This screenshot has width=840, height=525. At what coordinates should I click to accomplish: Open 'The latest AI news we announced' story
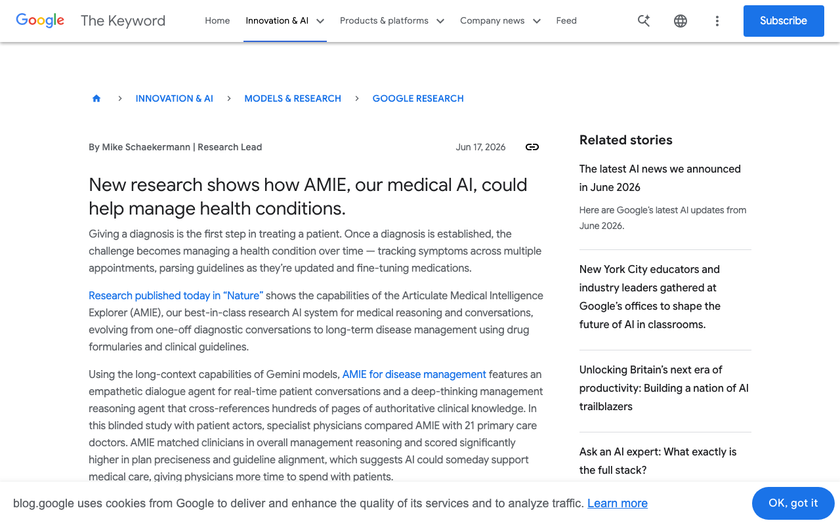coord(660,178)
